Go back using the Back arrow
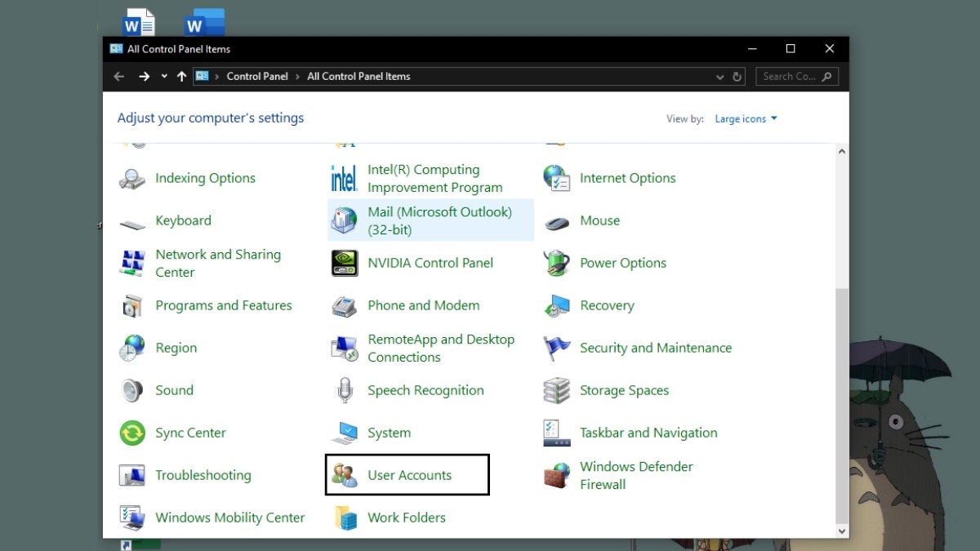The height and width of the screenshot is (551, 980). coord(119,77)
